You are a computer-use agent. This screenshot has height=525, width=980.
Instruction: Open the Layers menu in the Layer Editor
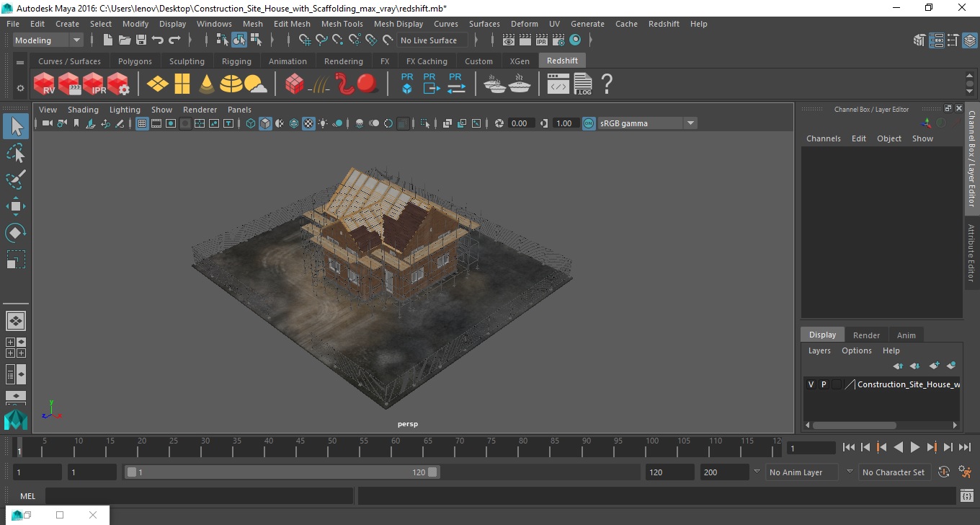pyautogui.click(x=819, y=350)
